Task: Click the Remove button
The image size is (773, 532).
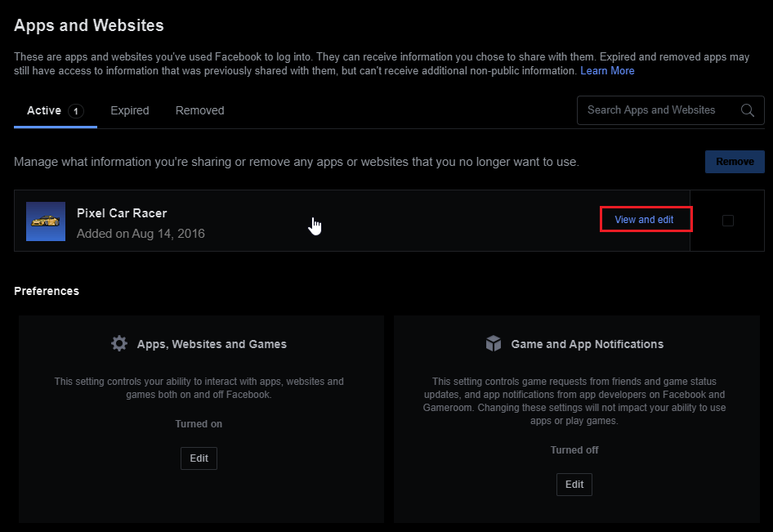Action: pyautogui.click(x=735, y=162)
